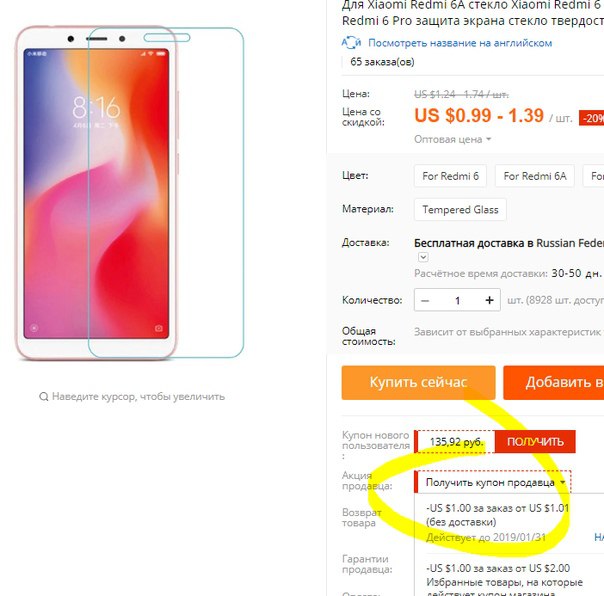Screen dimensions: 604x596
Task: Click the Купить сейчас button
Action: tap(418, 382)
